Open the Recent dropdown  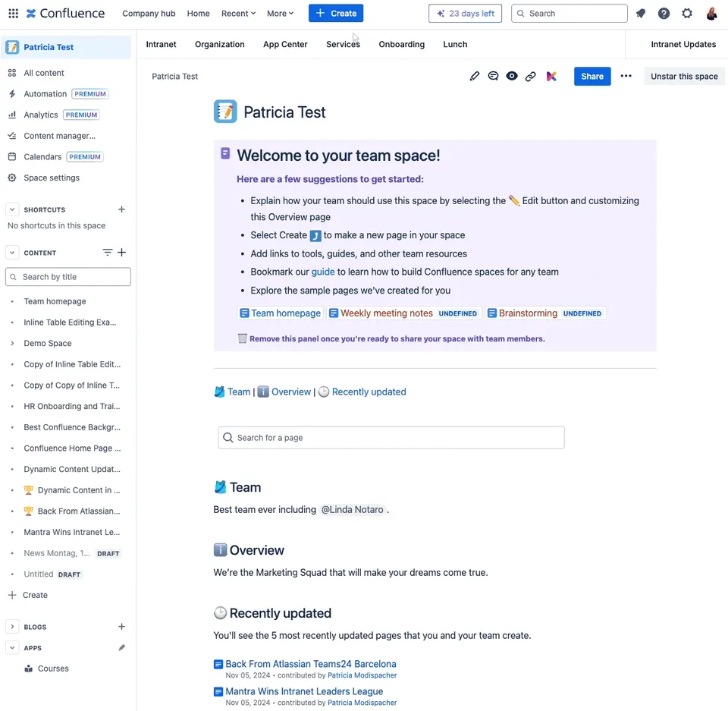[238, 14]
